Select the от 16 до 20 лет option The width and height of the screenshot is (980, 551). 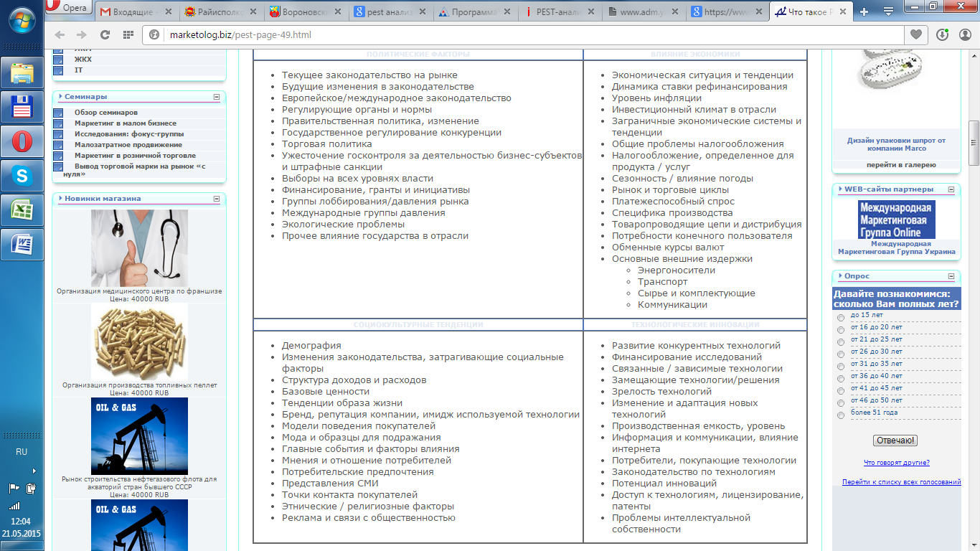(x=841, y=330)
